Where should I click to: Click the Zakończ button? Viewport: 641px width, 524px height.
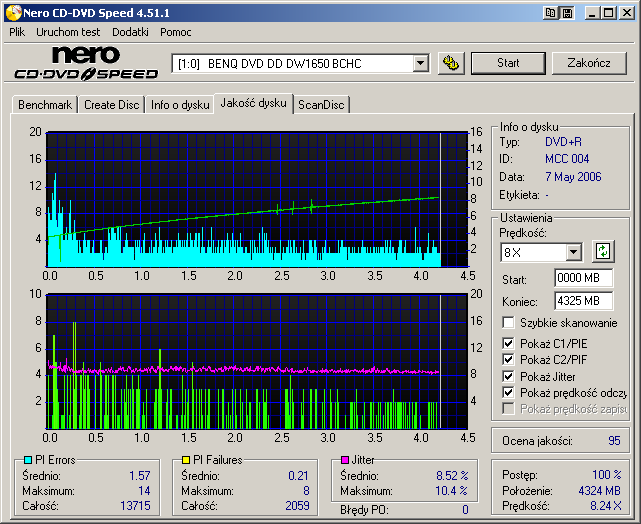589,63
